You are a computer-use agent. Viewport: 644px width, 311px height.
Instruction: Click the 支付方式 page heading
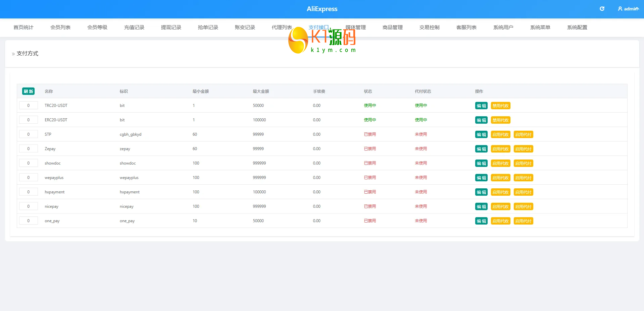coord(28,54)
